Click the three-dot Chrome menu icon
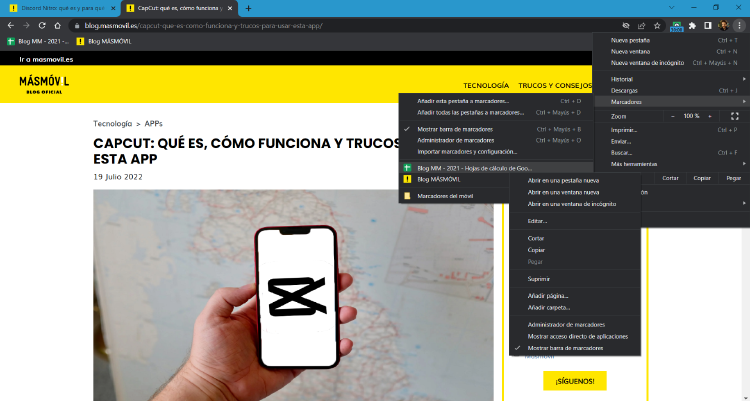This screenshot has width=750, height=401. tap(739, 25)
